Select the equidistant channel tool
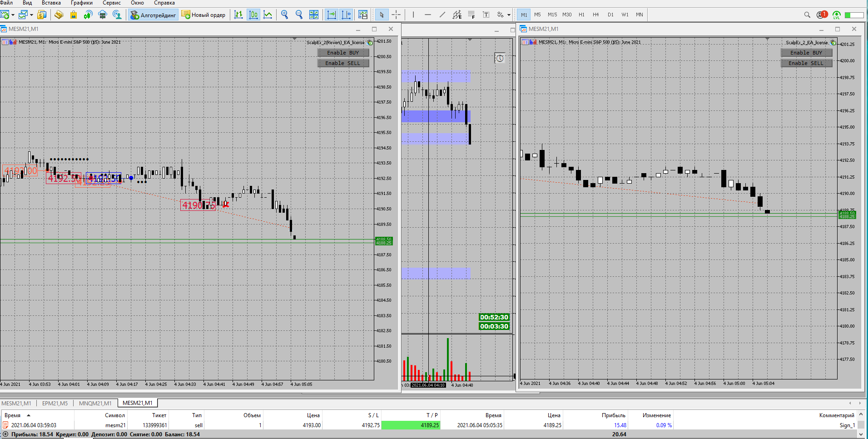The height and width of the screenshot is (439, 868). [x=457, y=15]
